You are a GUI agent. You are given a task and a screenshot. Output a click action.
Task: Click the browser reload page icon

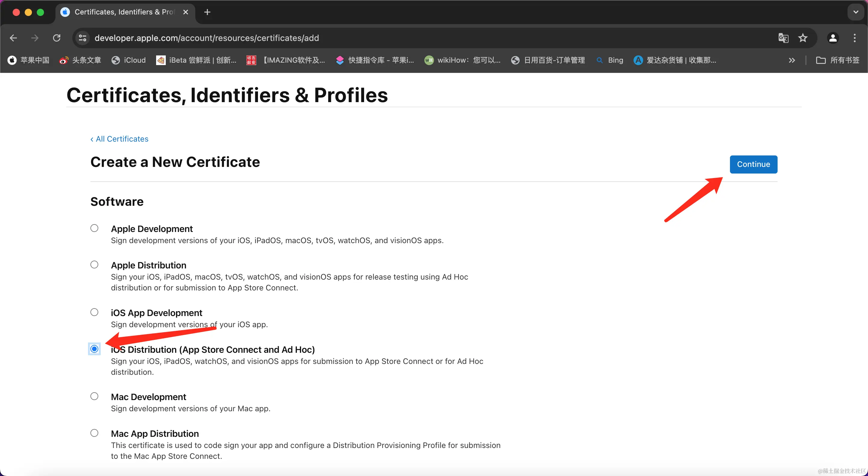(x=57, y=38)
